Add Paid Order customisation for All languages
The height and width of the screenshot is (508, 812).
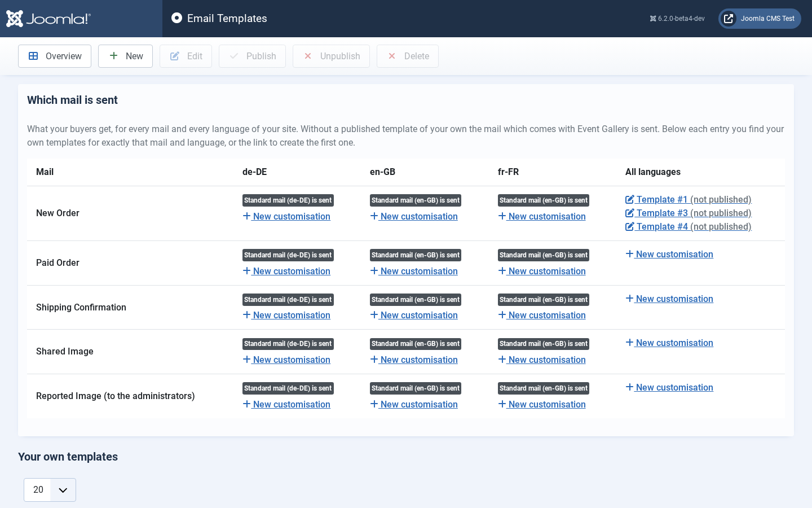[x=669, y=254]
